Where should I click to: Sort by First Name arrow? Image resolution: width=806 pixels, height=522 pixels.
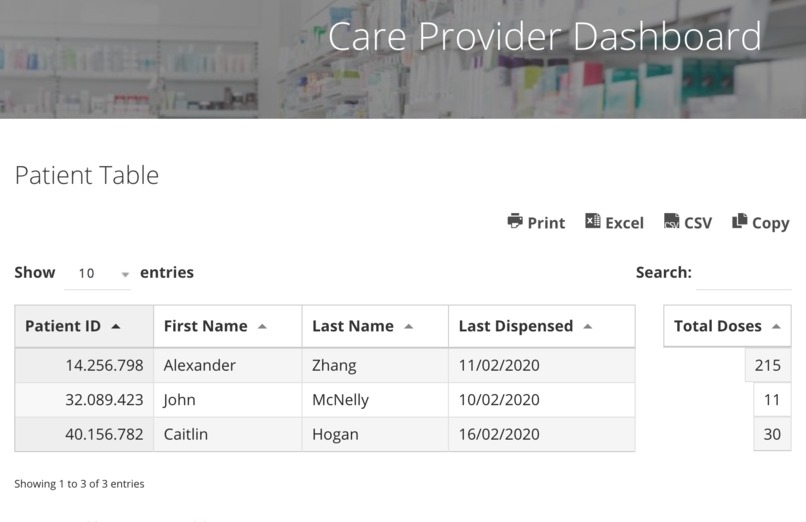click(262, 326)
